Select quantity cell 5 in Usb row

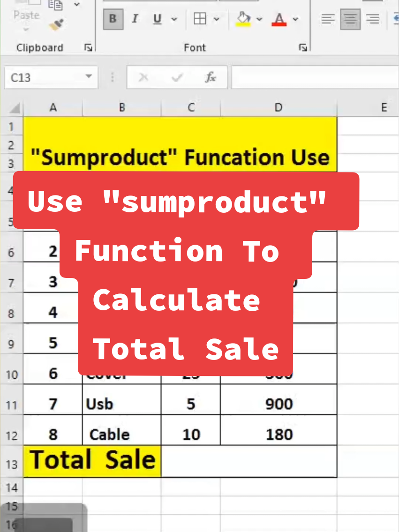[x=191, y=400]
